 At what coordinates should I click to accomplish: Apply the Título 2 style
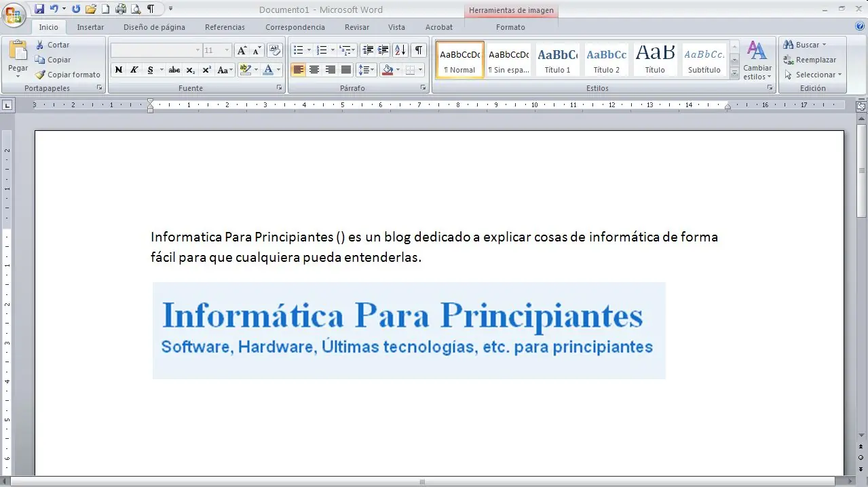607,60
